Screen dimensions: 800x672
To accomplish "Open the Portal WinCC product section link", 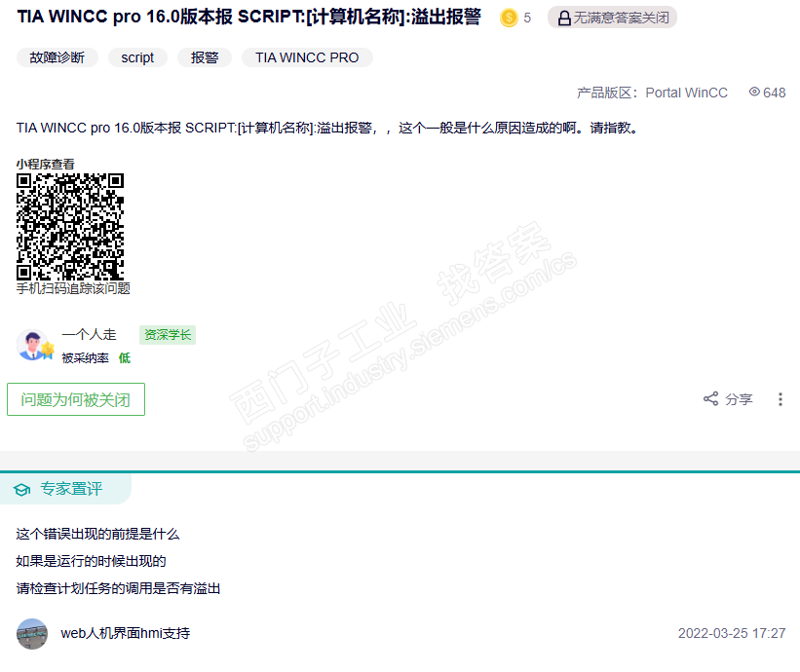I will tap(686, 93).
